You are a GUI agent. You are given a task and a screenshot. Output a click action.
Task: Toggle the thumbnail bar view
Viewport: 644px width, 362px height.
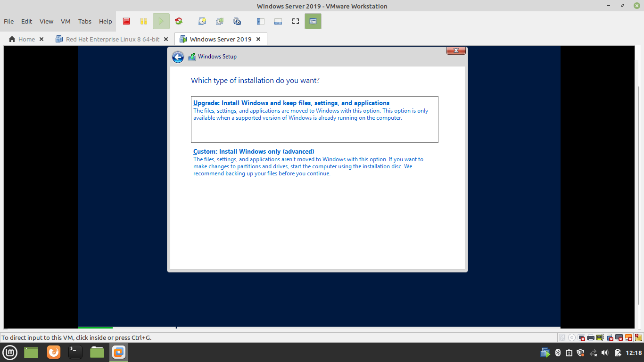278,21
